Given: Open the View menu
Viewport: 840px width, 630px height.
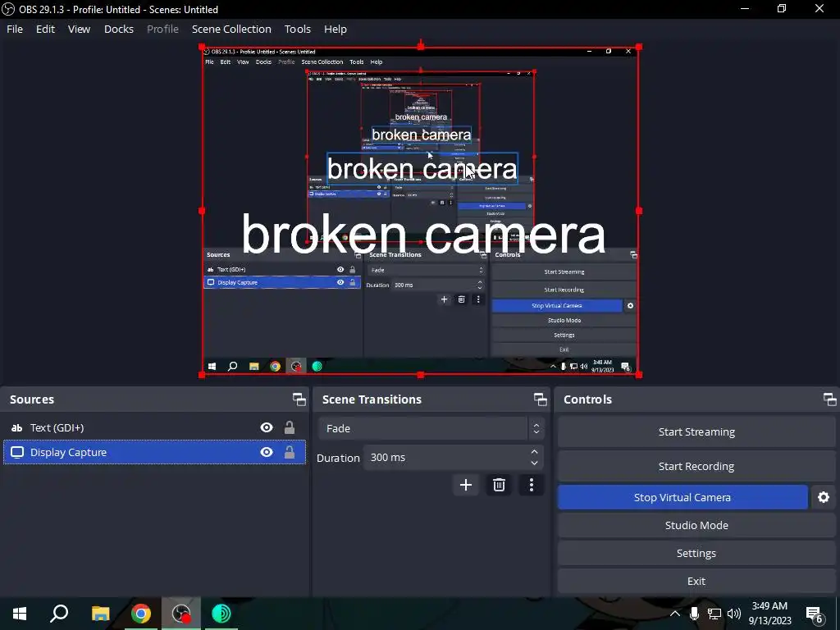Looking at the screenshot, I should tap(79, 29).
